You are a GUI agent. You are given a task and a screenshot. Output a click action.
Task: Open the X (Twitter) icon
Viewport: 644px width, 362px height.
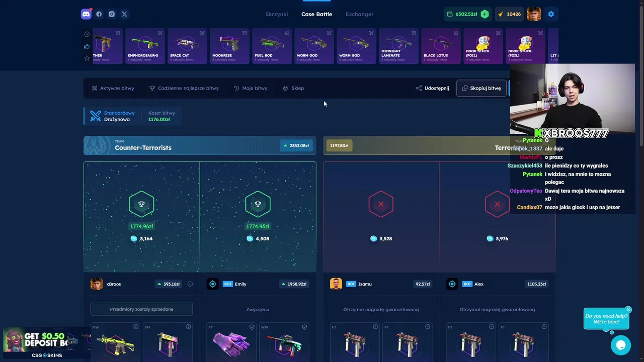[x=124, y=14]
